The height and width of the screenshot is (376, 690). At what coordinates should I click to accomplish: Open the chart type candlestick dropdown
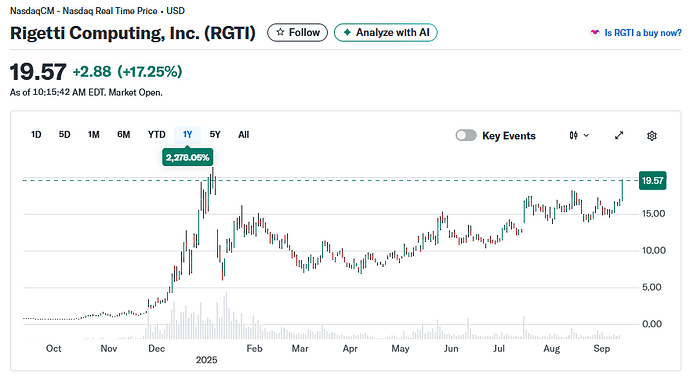579,136
